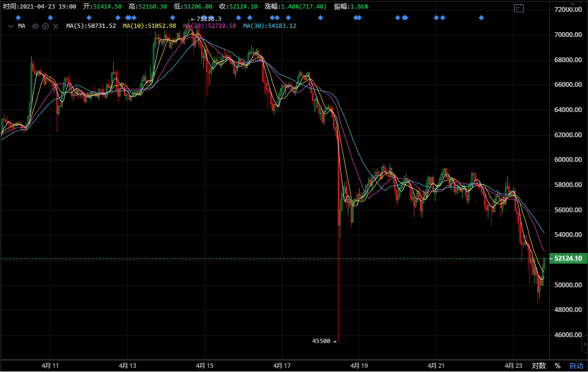This screenshot has width=588, height=372.
Task: Open the calendar events icon
Action: tap(518, 8)
